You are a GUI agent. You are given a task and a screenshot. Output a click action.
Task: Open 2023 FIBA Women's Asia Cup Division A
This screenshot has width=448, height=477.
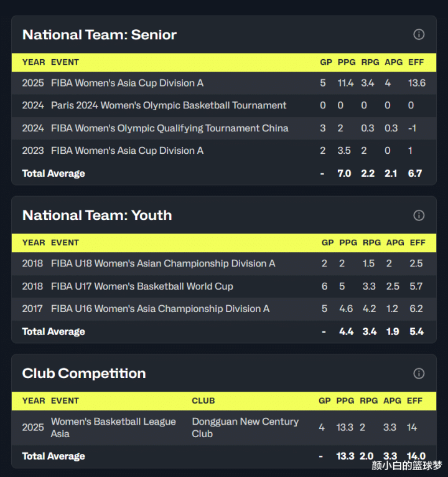(127, 151)
